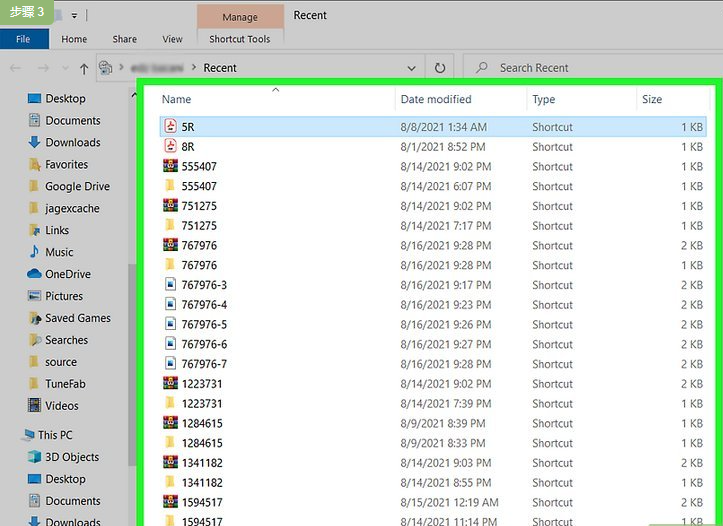Open the View ribbon tab
Image resolution: width=723 pixels, height=526 pixels.
coord(172,39)
